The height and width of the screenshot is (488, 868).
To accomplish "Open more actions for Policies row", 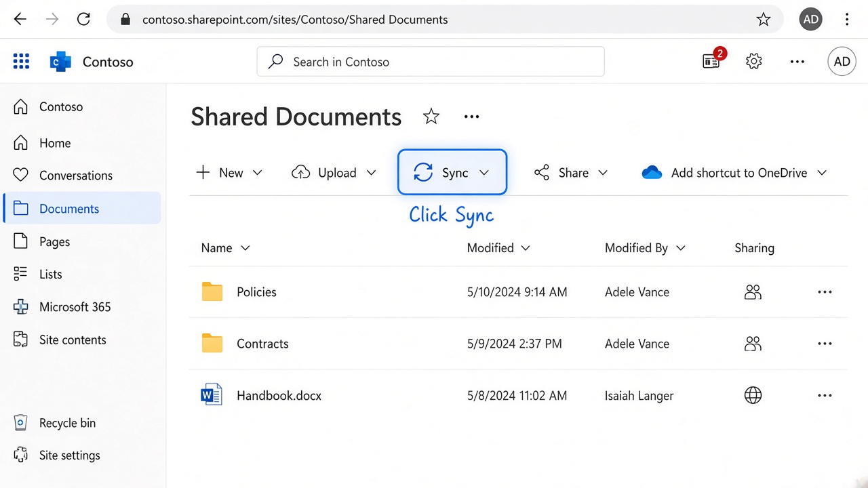I will (x=825, y=292).
